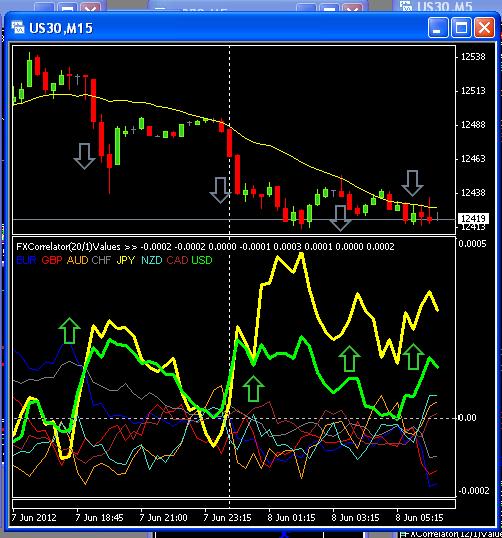Click the 12438 price scale label

pyautogui.click(x=473, y=192)
